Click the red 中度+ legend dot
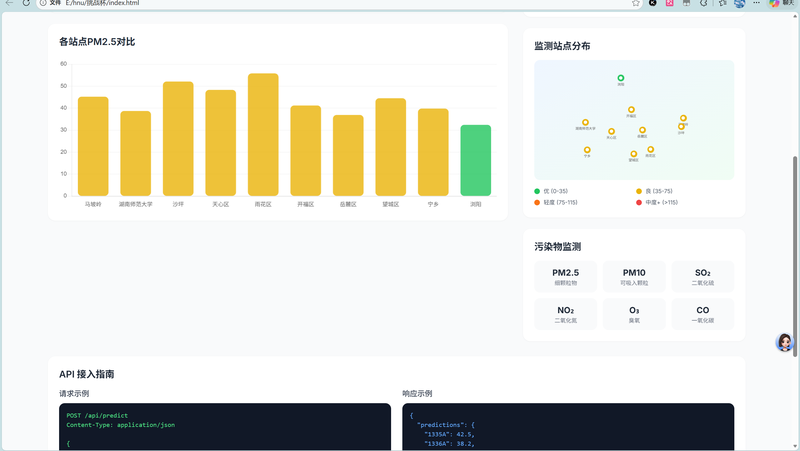This screenshot has width=800, height=451. click(x=639, y=203)
